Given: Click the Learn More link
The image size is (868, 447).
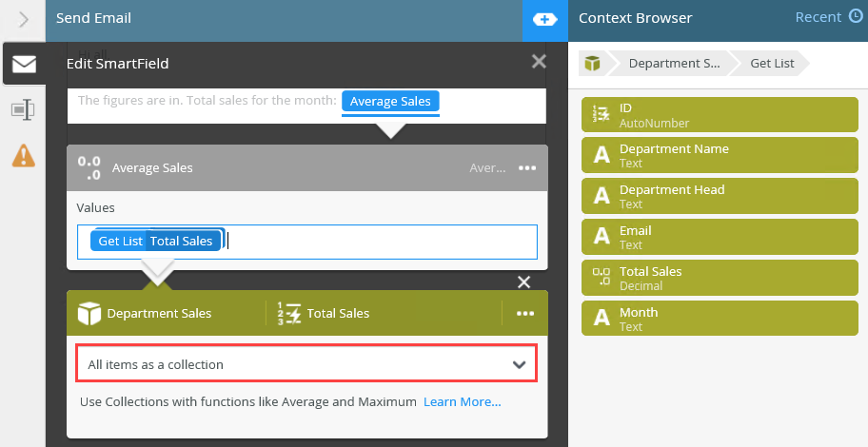Looking at the screenshot, I should click(x=463, y=402).
